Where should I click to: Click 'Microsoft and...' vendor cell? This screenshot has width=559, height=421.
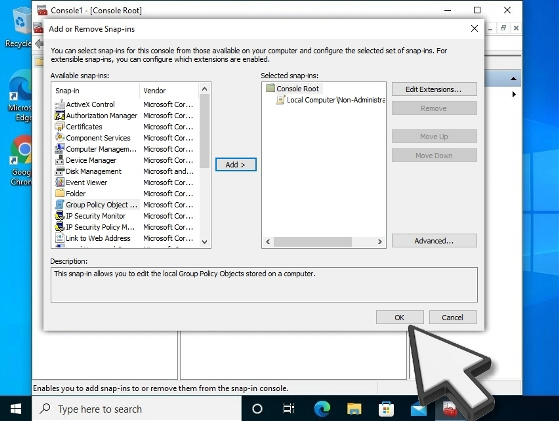pos(168,171)
